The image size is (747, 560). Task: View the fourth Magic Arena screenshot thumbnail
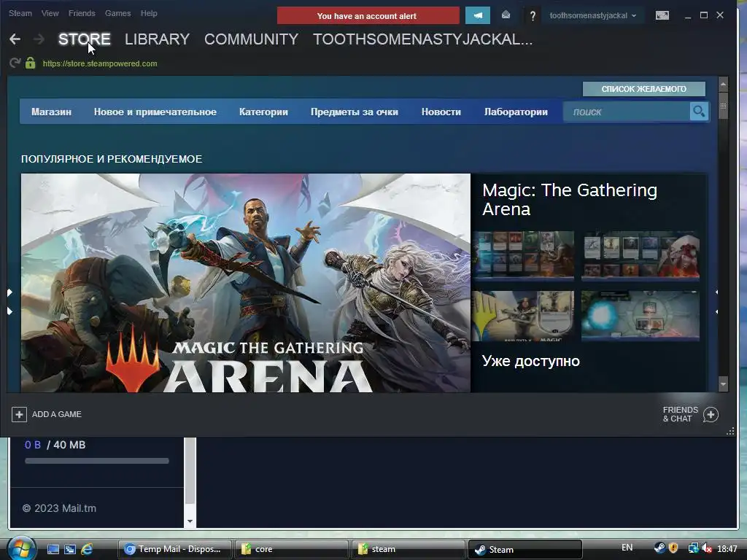click(640, 316)
